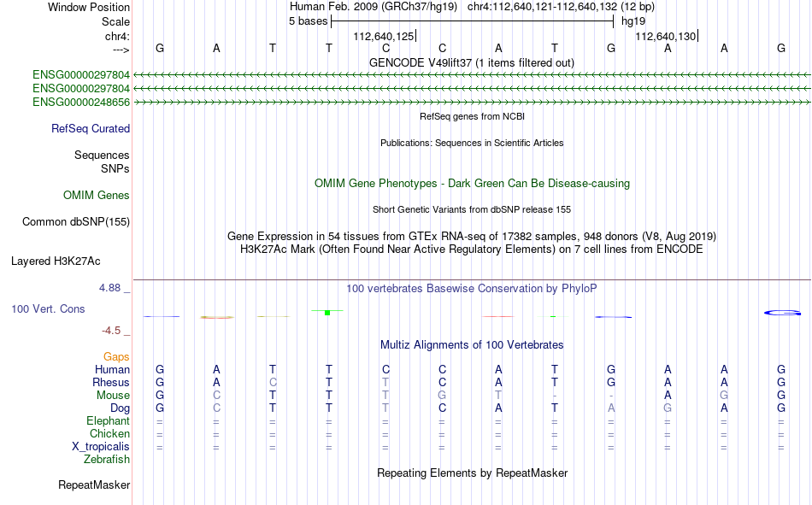Select the Mouse species label
The height and width of the screenshot is (505, 812).
pos(114,395)
